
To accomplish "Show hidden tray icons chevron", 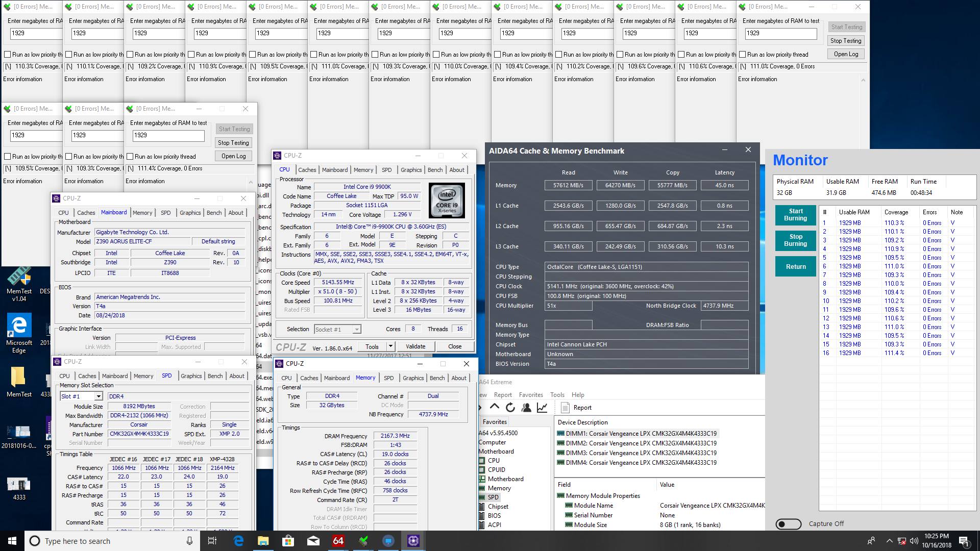I will click(889, 541).
